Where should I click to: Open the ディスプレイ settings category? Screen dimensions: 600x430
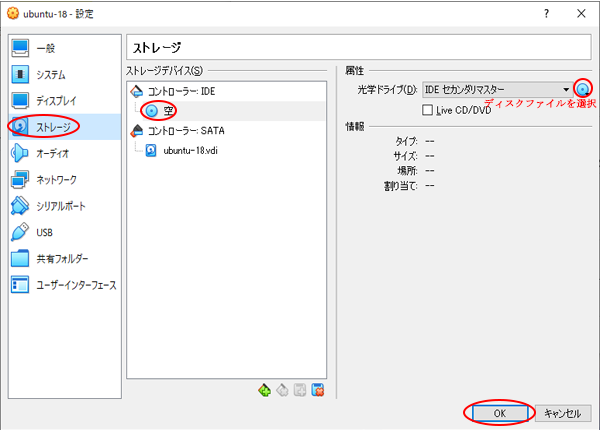[65, 101]
